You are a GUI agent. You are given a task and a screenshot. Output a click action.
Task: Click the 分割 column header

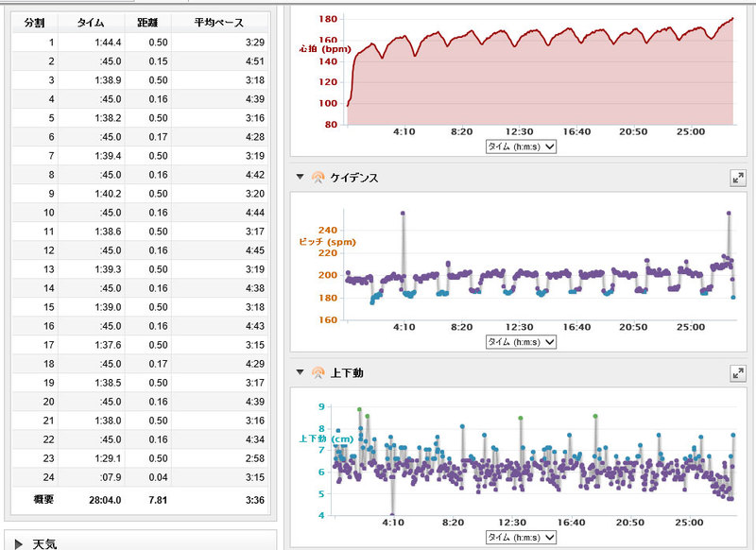click(35, 22)
